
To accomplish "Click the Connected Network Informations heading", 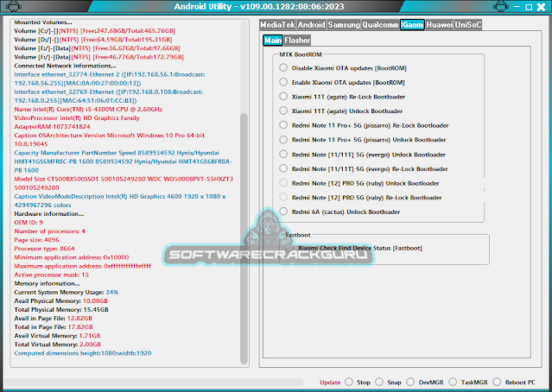I will [x=65, y=66].
